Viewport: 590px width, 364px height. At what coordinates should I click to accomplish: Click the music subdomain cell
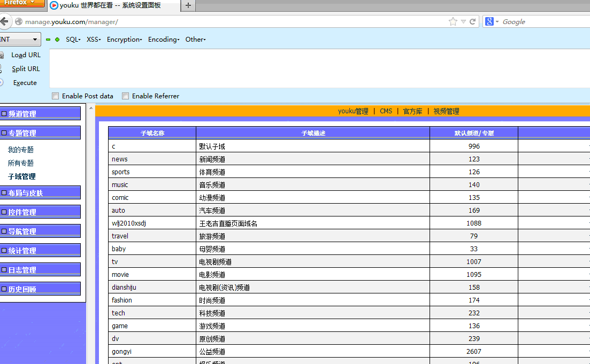(x=152, y=184)
